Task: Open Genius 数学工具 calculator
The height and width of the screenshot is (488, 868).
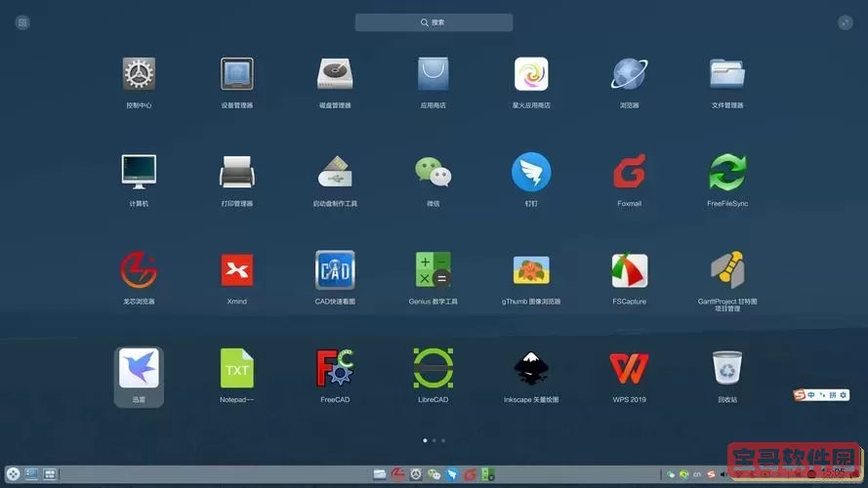Action: pos(433,270)
